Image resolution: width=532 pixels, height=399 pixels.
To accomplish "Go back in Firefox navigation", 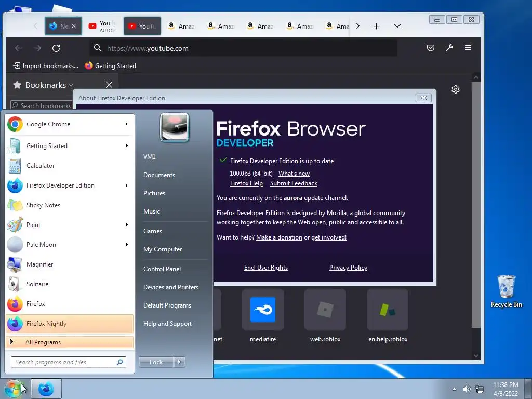I will 19,48.
